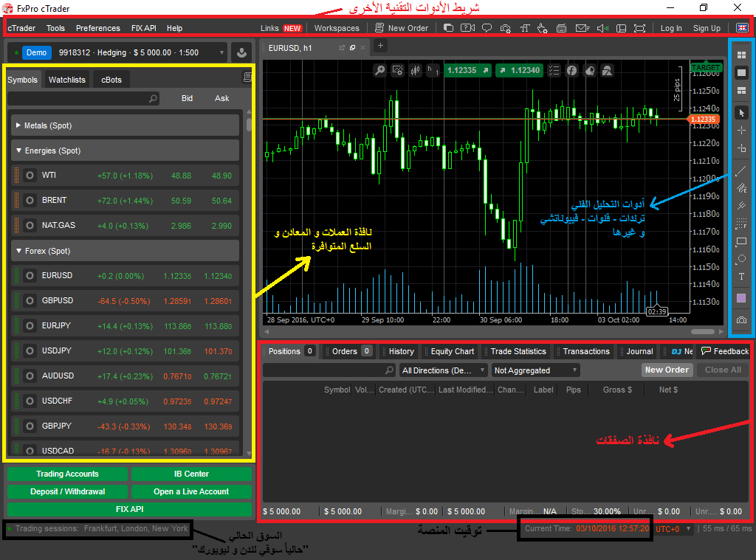This screenshot has height=560, width=756.
Task: Toggle the side panel layout icon
Action: [622, 28]
